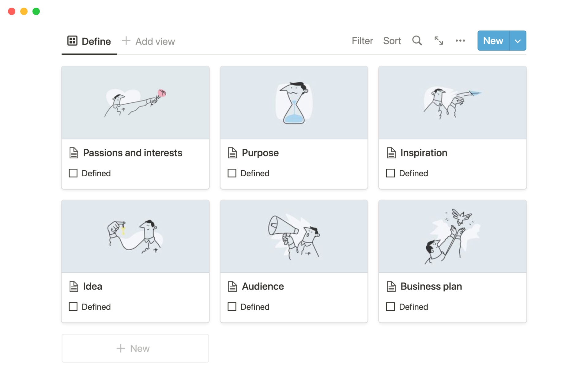The width and height of the screenshot is (588, 368).
Task: Click the gallery grid icon beside Define
Action: [72, 41]
